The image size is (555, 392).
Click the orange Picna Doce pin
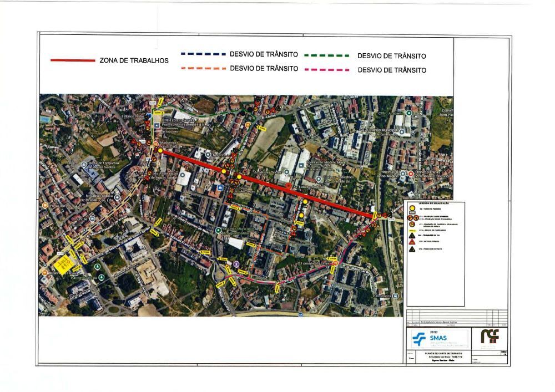point(44,205)
